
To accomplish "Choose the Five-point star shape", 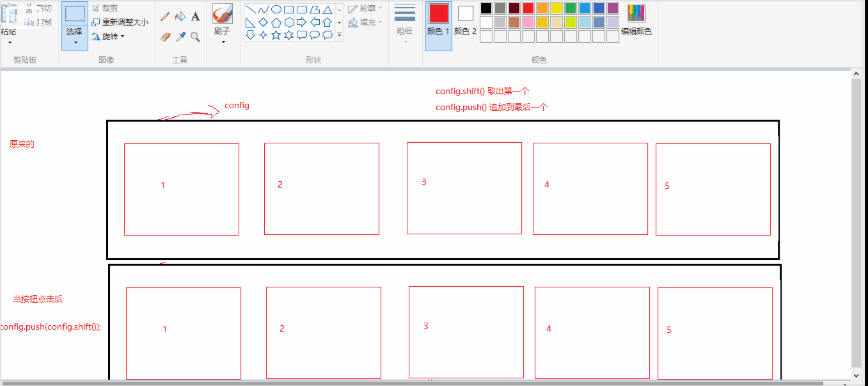I will coord(276,35).
